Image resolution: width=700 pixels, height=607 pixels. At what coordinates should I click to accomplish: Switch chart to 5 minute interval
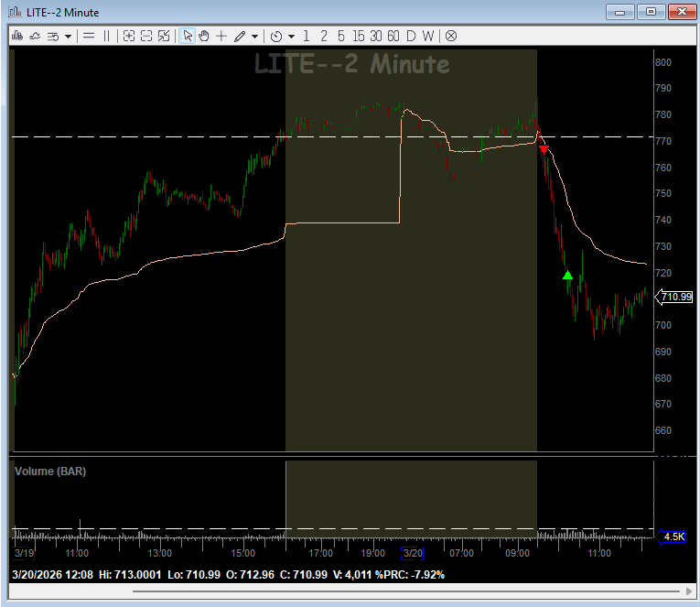[341, 36]
